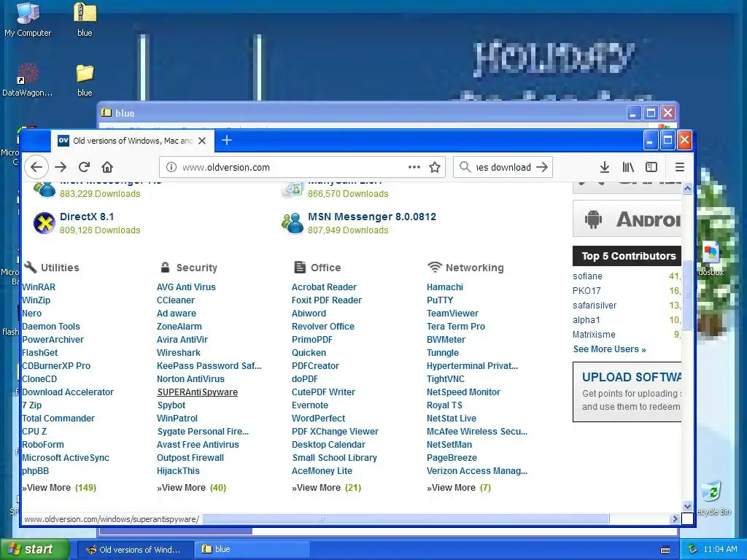Click the Windows Start button

click(35, 549)
